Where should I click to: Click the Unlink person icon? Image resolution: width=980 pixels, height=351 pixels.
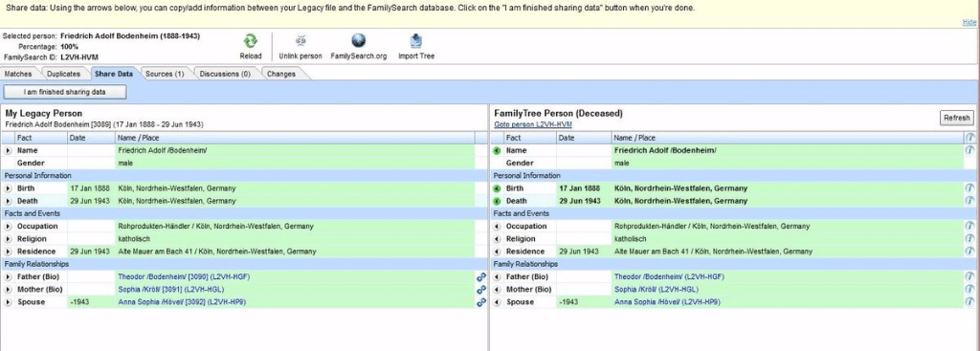300,41
